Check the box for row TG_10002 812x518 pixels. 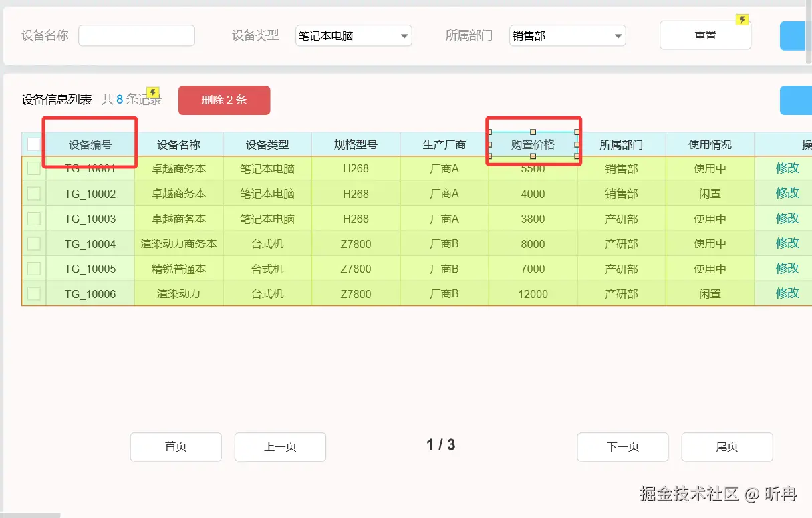[x=33, y=194]
